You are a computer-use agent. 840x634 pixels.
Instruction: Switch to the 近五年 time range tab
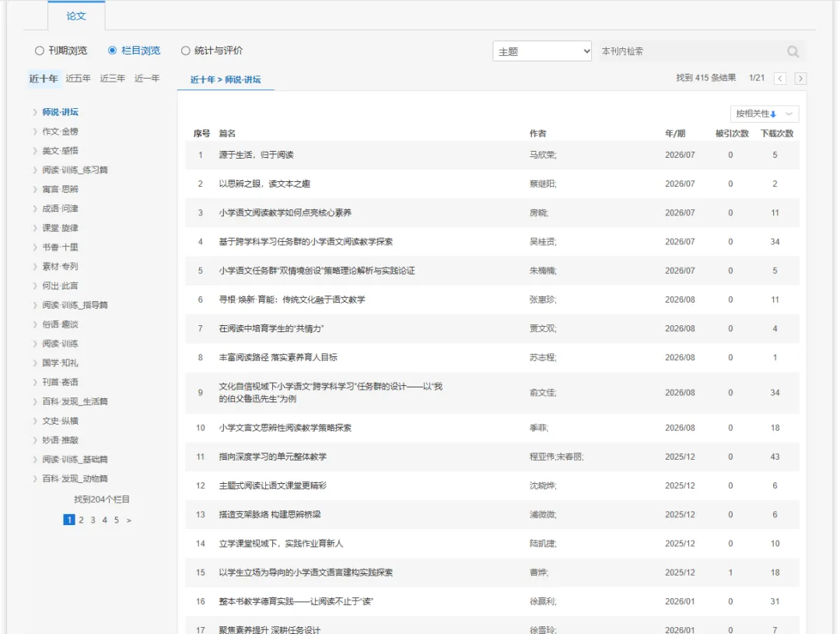pos(79,79)
